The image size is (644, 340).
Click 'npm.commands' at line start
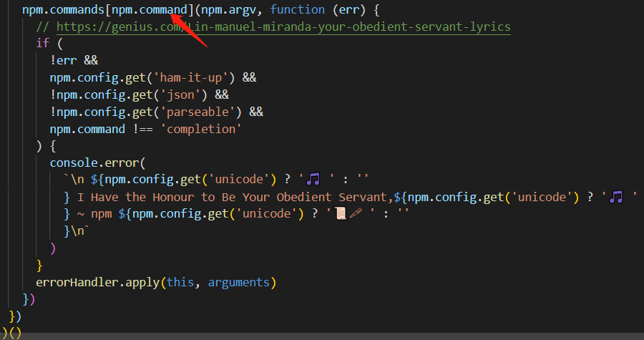(x=63, y=9)
